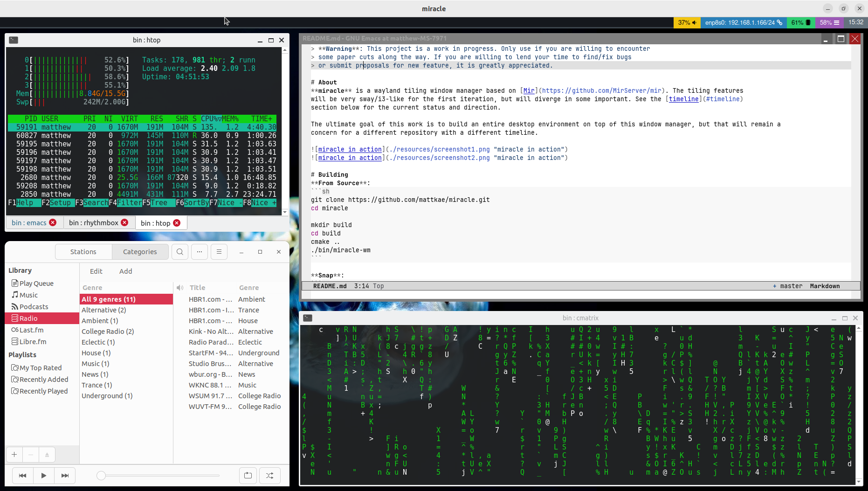Switch to the bin : emacs tab
This screenshot has width=868, height=491.
click(29, 223)
